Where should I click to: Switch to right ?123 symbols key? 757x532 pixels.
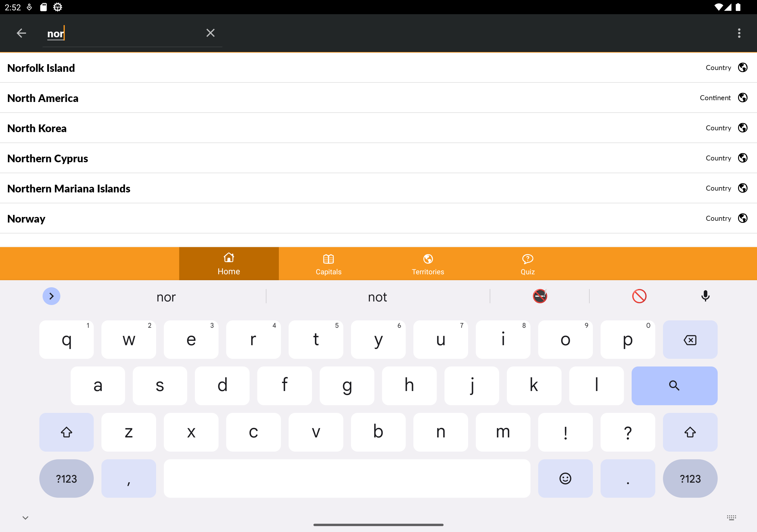point(690,478)
